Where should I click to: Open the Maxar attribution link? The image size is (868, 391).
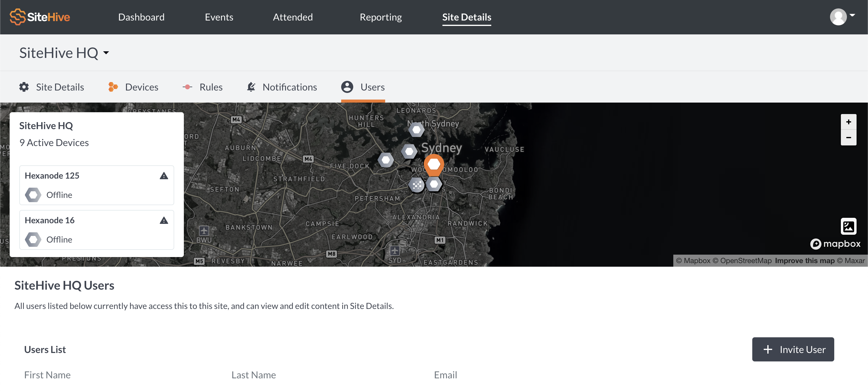(851, 260)
